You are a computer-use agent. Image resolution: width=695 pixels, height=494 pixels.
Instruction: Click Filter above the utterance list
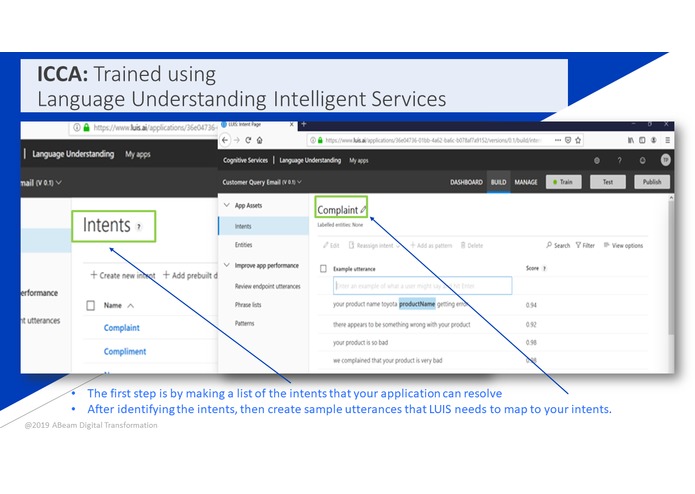[585, 245]
